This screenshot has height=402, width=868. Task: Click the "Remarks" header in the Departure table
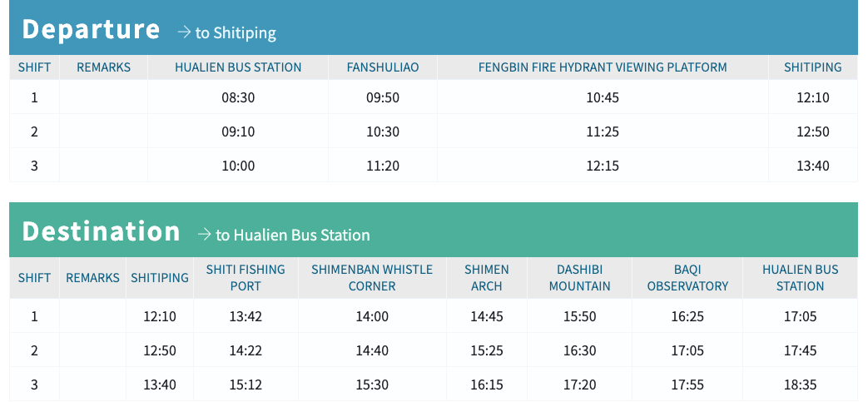pyautogui.click(x=103, y=67)
